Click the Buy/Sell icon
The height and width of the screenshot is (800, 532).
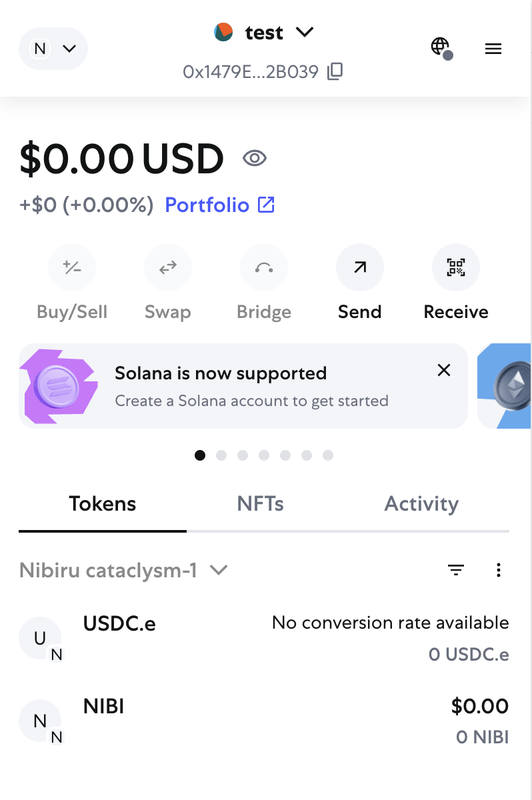click(x=72, y=268)
